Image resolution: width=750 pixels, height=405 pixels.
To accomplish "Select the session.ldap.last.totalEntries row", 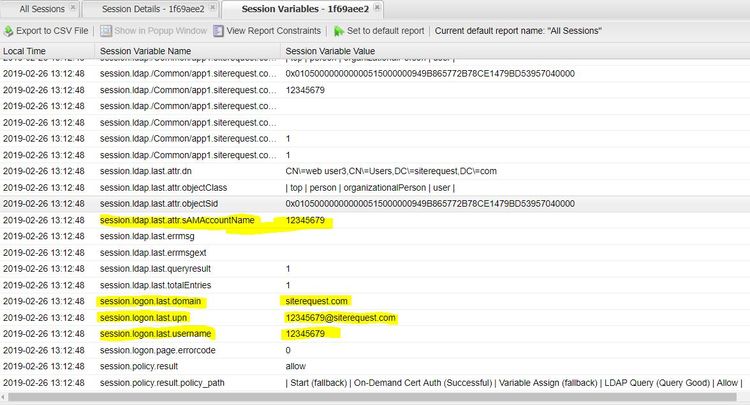I will click(x=375, y=285).
